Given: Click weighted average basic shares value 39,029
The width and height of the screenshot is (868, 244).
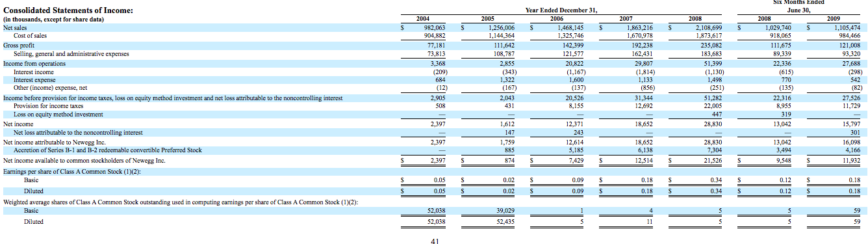Looking at the screenshot, I should tap(505, 211).
